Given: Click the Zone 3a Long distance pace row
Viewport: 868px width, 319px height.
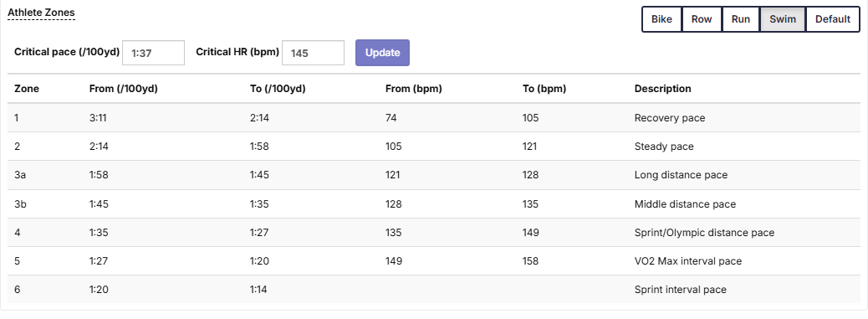Looking at the screenshot, I should 434,175.
